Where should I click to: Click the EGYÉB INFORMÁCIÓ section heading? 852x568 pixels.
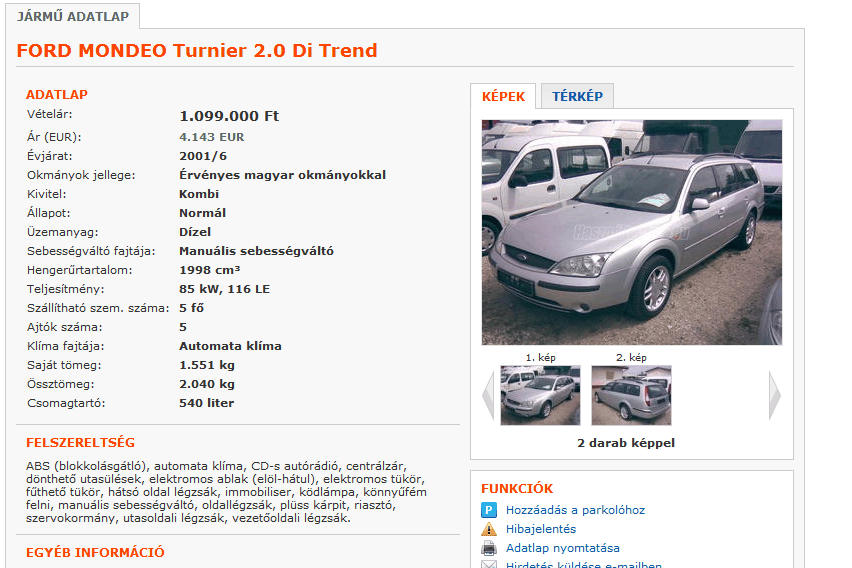[x=95, y=552]
